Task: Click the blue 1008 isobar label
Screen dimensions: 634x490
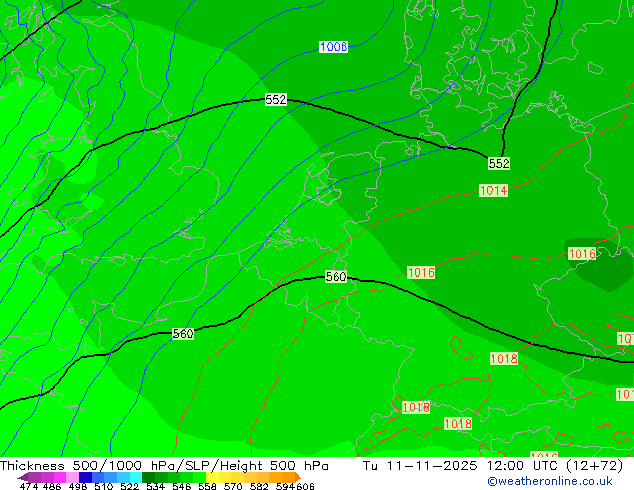Action: (x=334, y=47)
